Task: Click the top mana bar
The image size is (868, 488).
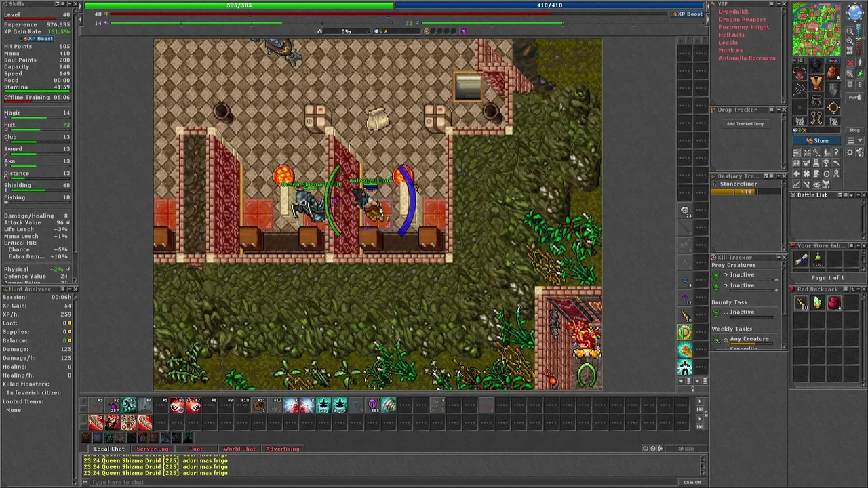Action: coord(549,5)
